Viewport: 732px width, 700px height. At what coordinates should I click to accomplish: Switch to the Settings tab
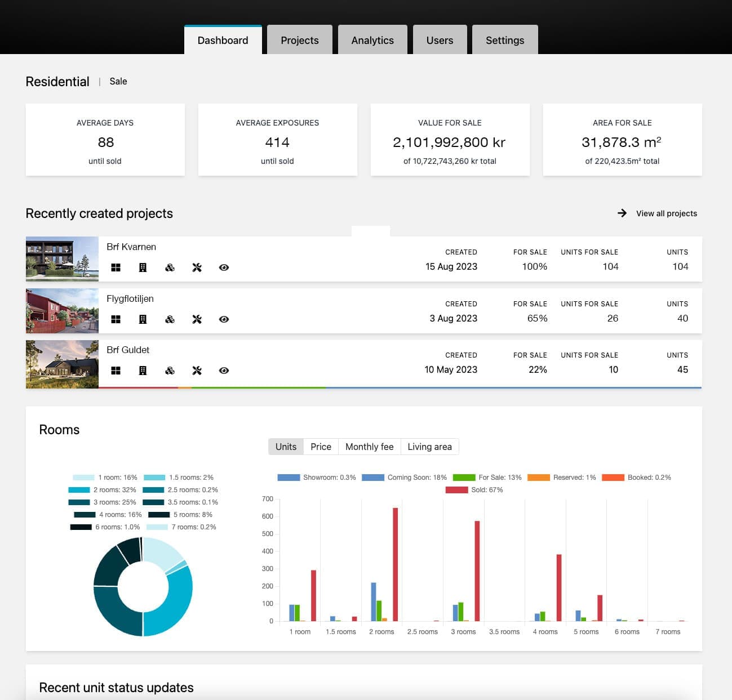(x=505, y=40)
